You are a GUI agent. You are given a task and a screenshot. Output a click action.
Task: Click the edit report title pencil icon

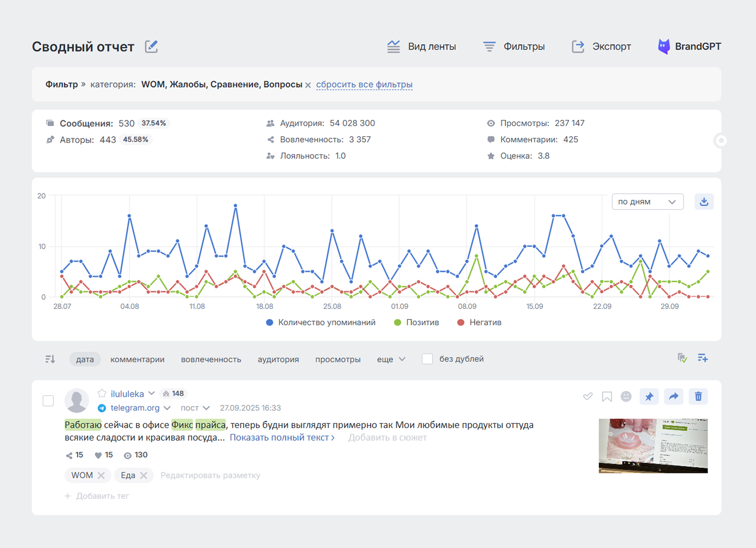tap(151, 47)
